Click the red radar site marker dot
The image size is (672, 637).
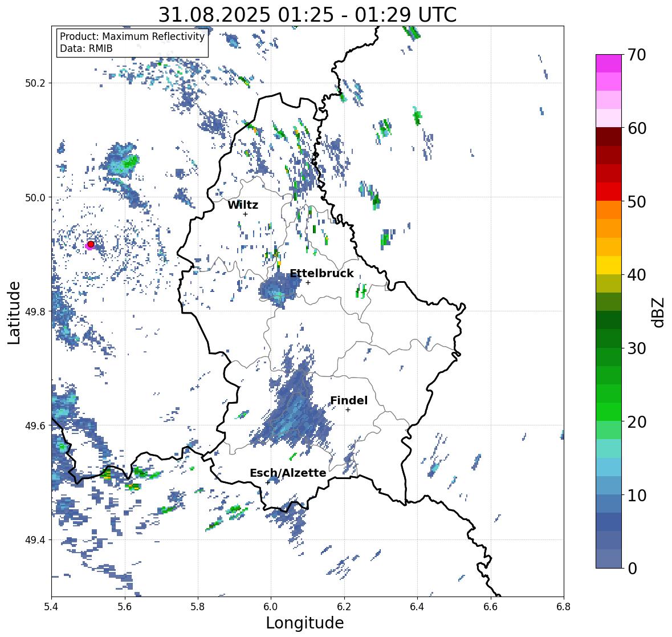click(x=91, y=244)
